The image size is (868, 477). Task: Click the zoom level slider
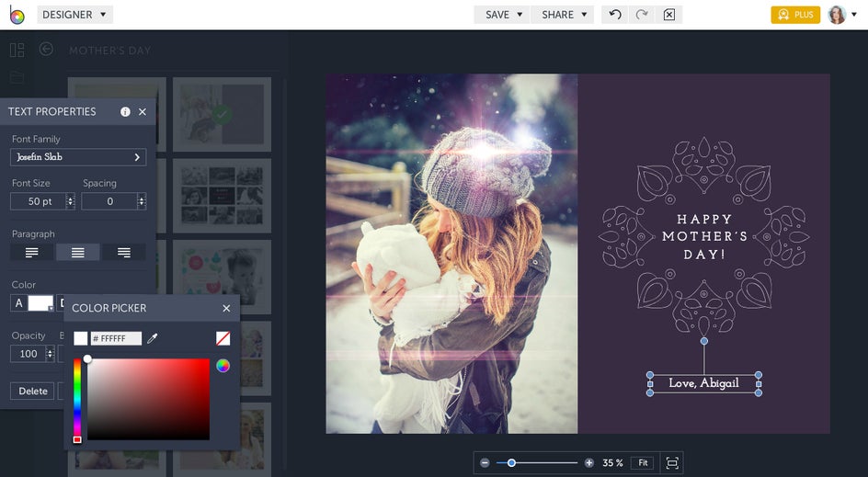(537, 463)
